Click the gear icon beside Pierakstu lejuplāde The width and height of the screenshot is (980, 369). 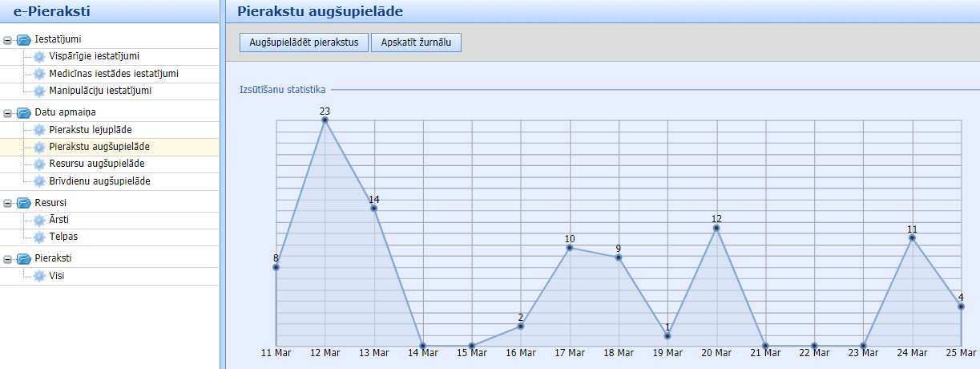(x=39, y=129)
